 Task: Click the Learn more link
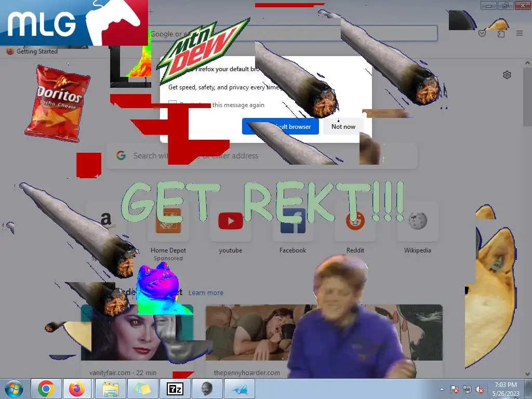pos(206,292)
